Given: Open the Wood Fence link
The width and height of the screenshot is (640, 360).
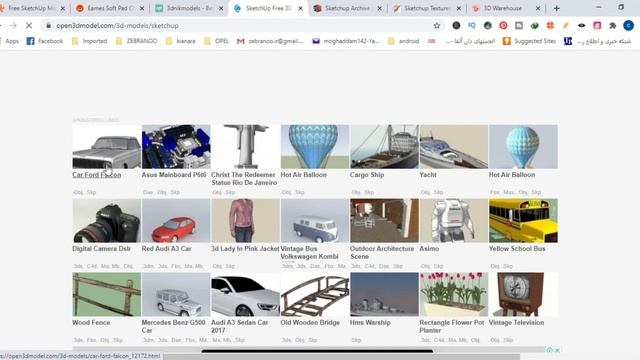Looking at the screenshot, I should (x=91, y=322).
